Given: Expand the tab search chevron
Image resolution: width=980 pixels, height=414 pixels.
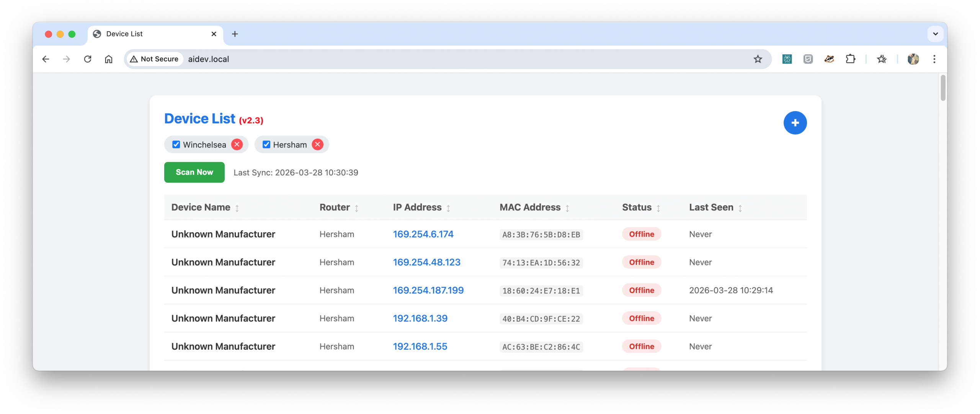Looking at the screenshot, I should click(935, 34).
